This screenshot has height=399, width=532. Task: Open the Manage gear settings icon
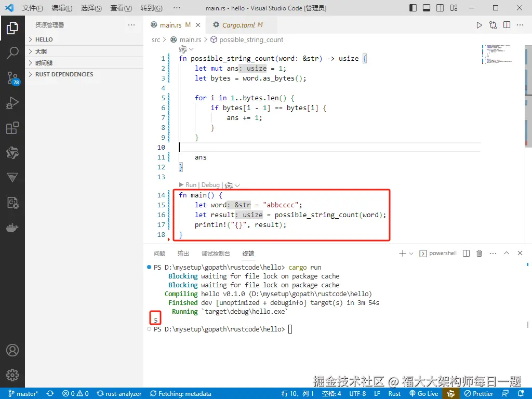pyautogui.click(x=12, y=375)
